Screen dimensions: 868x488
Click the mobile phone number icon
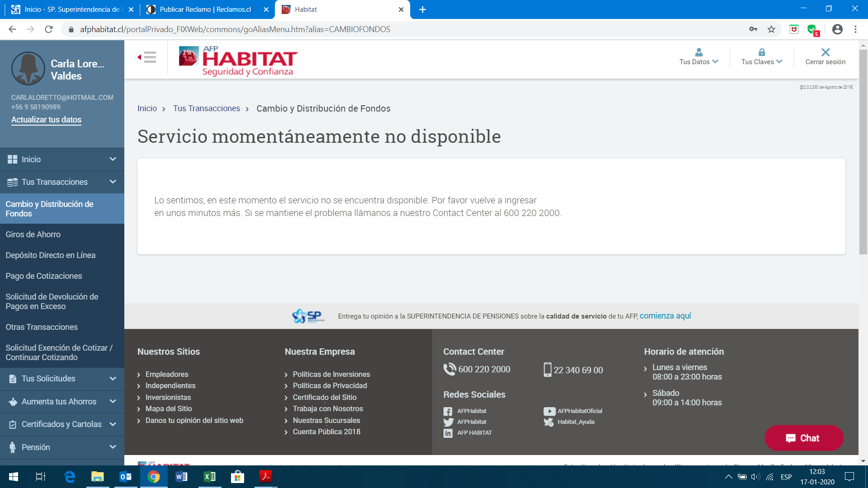click(x=547, y=370)
